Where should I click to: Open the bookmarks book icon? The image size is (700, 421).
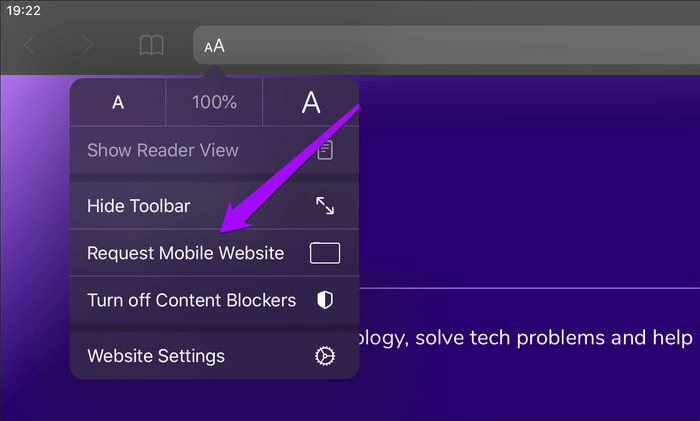[151, 45]
